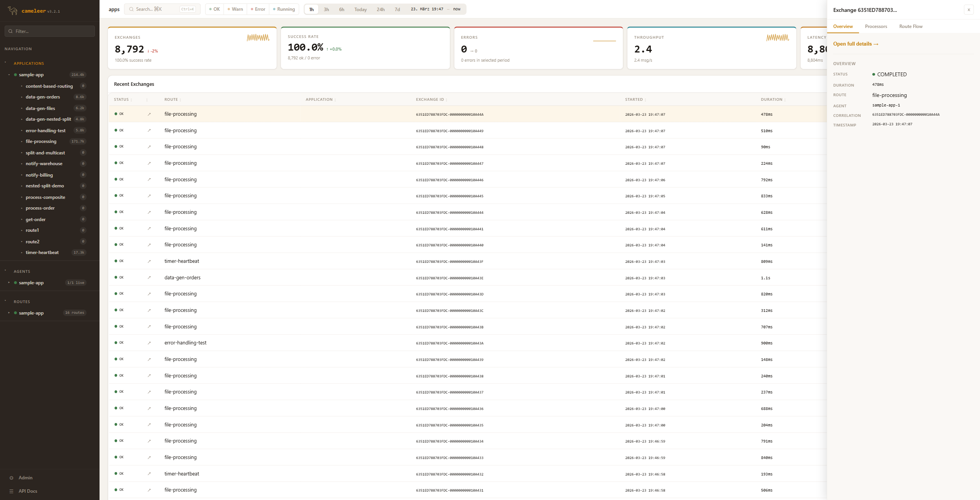Toggle the OK status filter
The width and height of the screenshot is (980, 500).
pyautogui.click(x=214, y=9)
